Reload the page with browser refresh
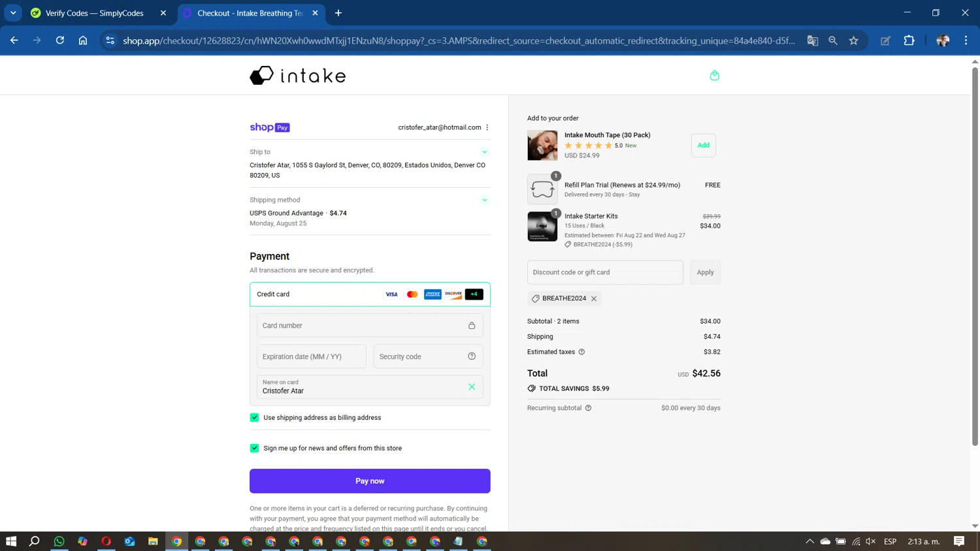 (x=60, y=40)
